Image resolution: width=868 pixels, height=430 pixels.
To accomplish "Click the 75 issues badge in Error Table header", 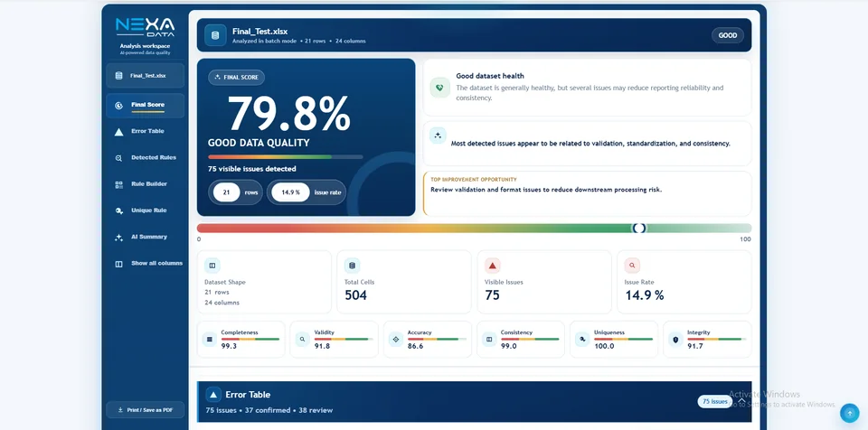I will point(714,401).
